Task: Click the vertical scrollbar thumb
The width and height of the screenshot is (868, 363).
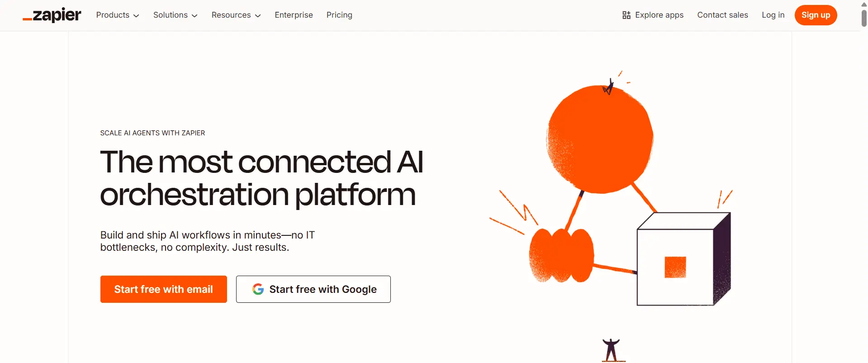Action: (864, 18)
